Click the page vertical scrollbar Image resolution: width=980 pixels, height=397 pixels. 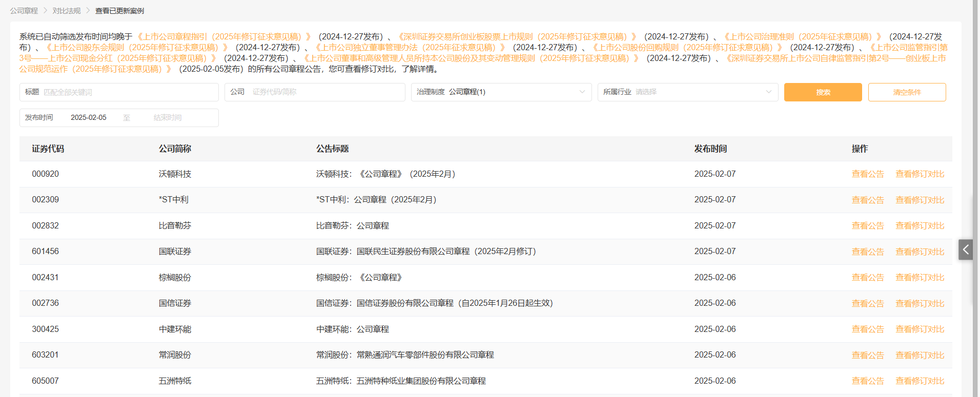(x=976, y=198)
